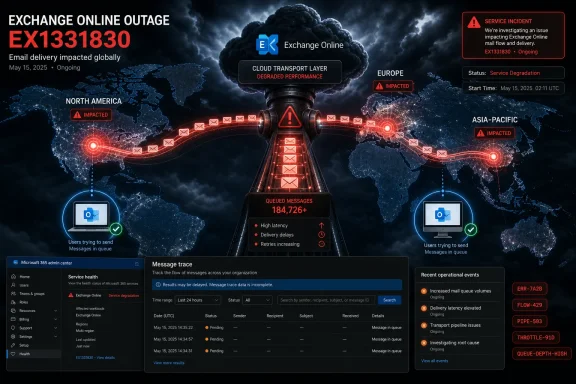
Task: Click the THROTTLE-910 error tag
Action: [x=536, y=337]
